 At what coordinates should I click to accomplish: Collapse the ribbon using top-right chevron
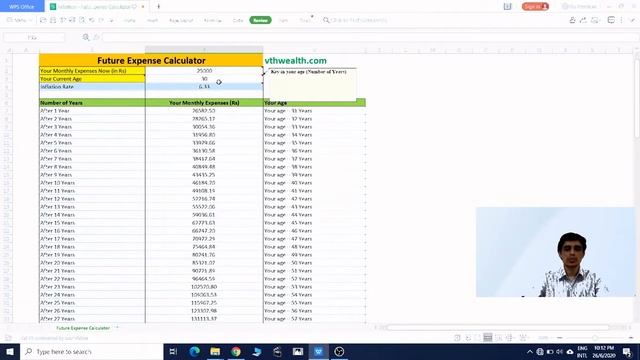632,20
